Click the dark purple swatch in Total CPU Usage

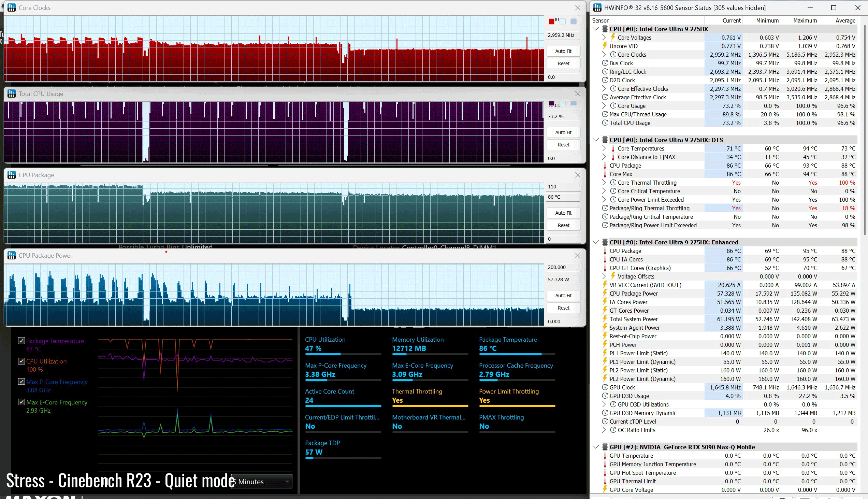(551, 104)
